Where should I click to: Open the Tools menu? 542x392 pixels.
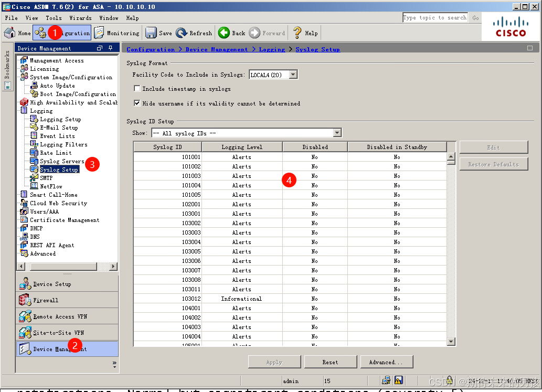tap(54, 18)
